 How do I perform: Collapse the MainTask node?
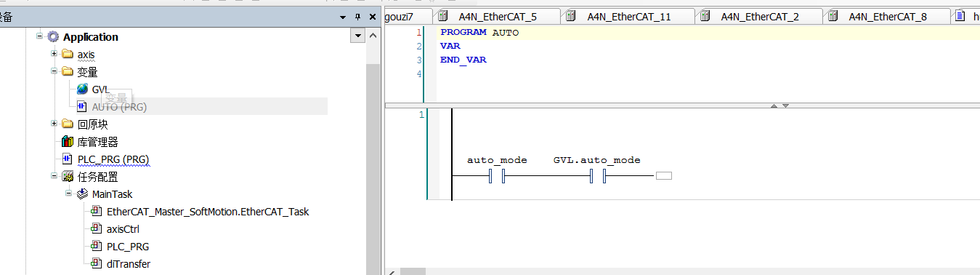[68, 194]
